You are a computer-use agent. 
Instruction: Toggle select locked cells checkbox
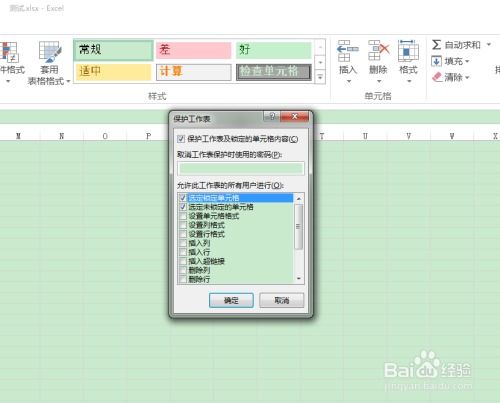pyautogui.click(x=183, y=198)
